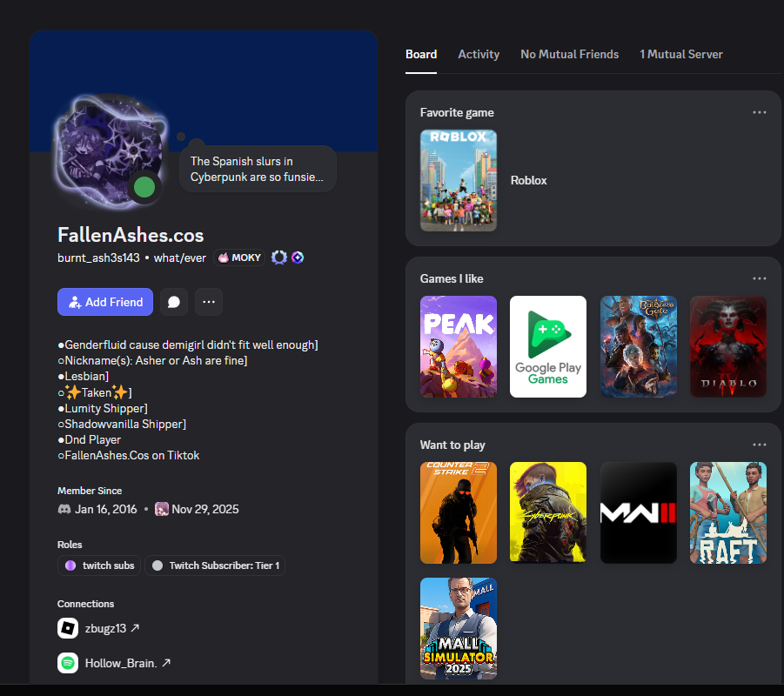Image resolution: width=784 pixels, height=696 pixels.
Task: Open Want to play widget options menu
Action: click(759, 445)
